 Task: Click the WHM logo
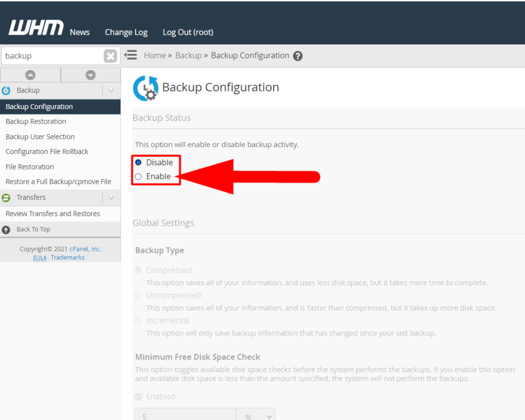pyautogui.click(x=36, y=28)
